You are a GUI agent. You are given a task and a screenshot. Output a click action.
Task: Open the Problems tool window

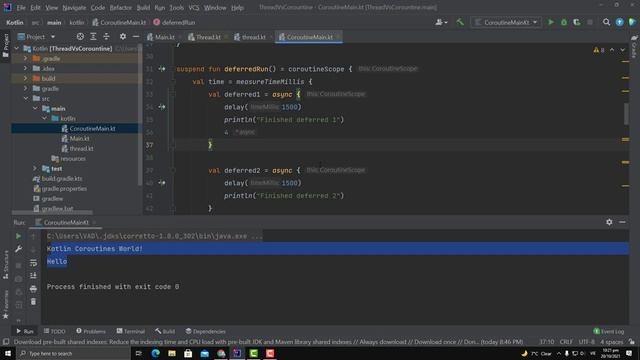[x=91, y=331]
